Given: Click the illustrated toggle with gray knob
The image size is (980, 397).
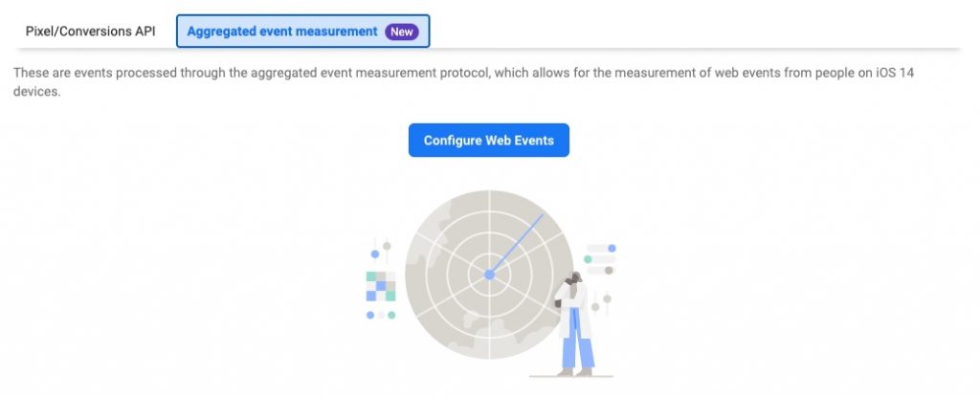Looking at the screenshot, I should pyautogui.click(x=600, y=270).
